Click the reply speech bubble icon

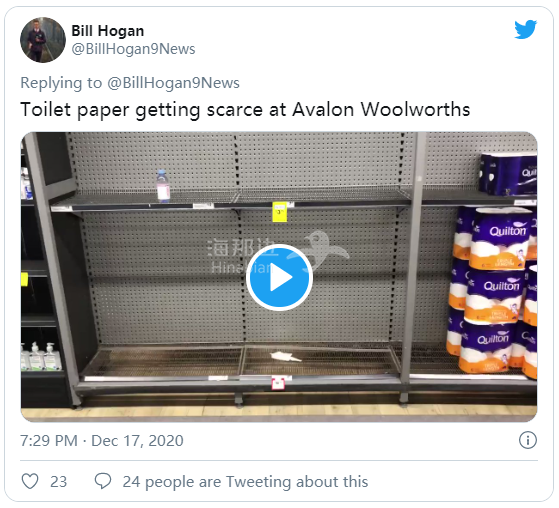coord(103,481)
